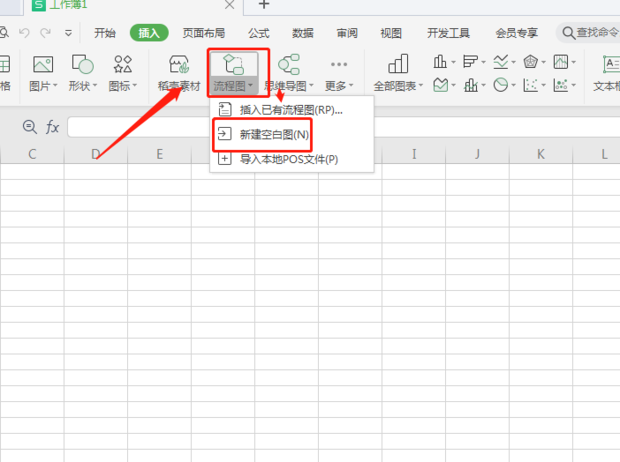620x462 pixels.
Task: Open the 更多 three-dots icon
Action: [339, 64]
